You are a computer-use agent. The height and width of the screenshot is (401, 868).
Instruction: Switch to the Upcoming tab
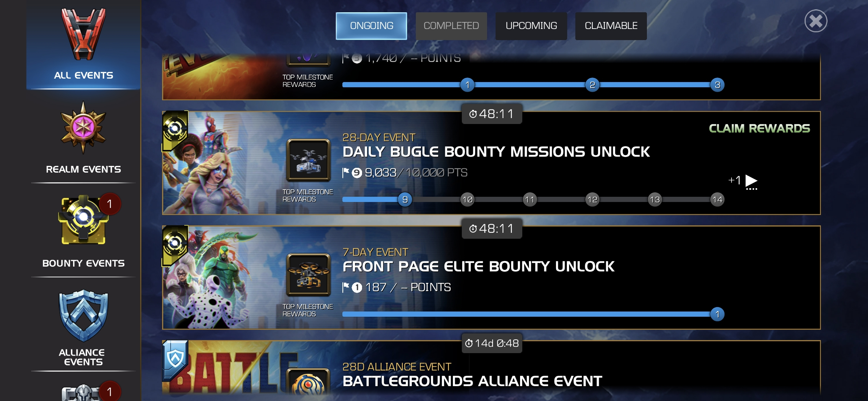[531, 26]
